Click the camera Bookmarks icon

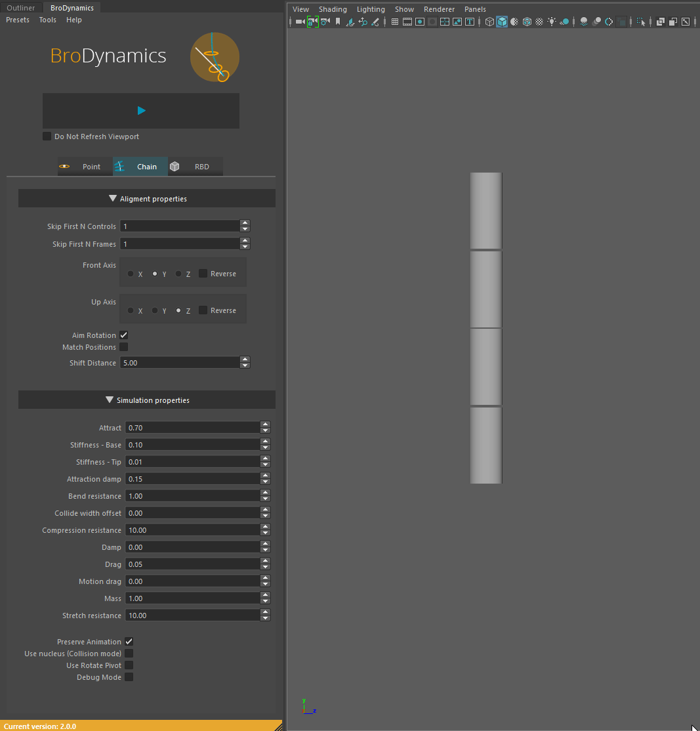click(x=338, y=22)
